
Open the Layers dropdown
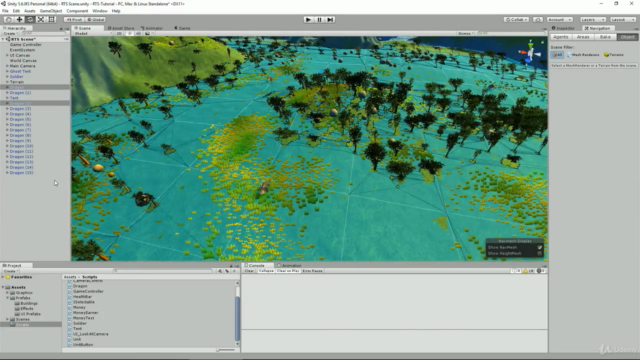pyautogui.click(x=593, y=20)
